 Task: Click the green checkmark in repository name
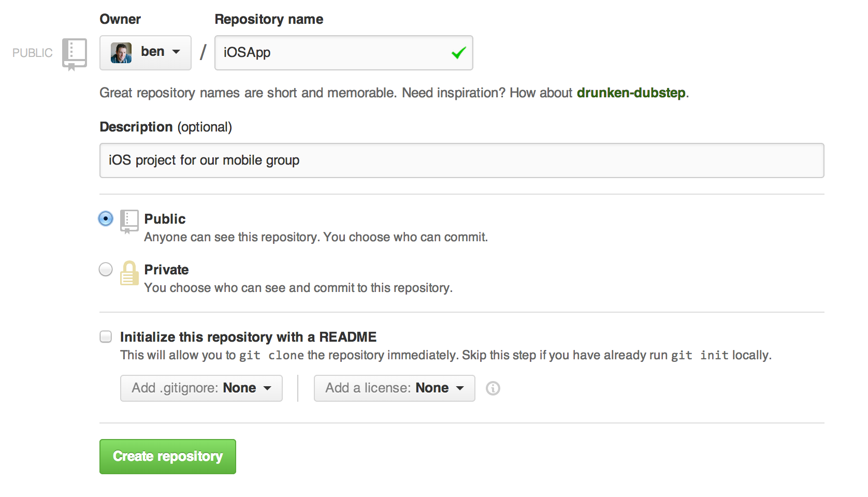click(458, 53)
